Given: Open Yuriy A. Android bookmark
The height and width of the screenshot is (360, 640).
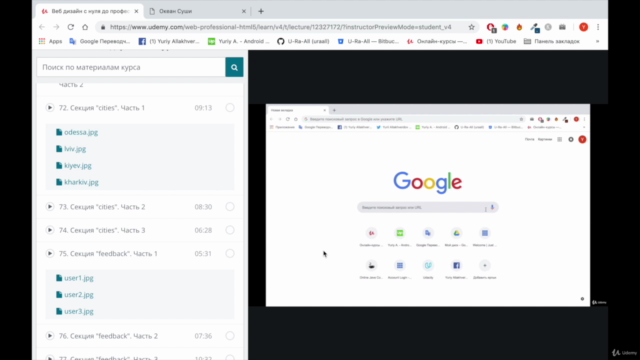Looking at the screenshot, I should click(239, 41).
